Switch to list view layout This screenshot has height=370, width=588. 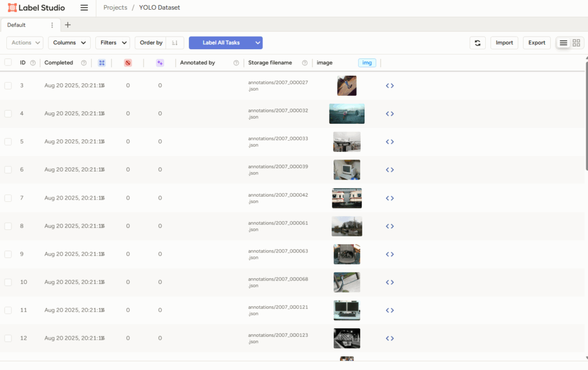click(x=563, y=43)
